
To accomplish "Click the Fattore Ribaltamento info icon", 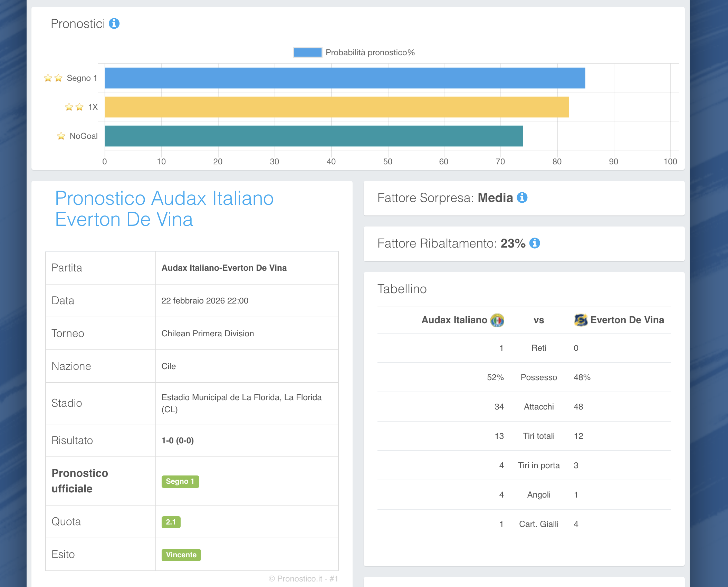I will [x=535, y=243].
